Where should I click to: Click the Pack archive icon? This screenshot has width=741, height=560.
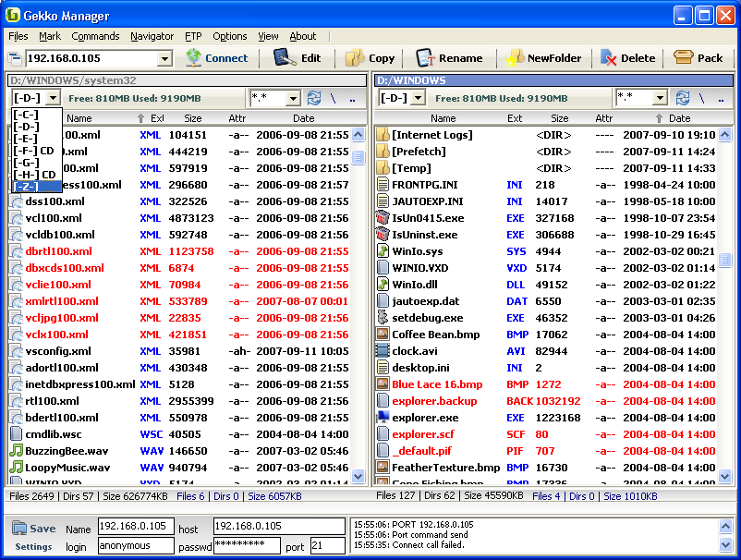coord(684,58)
